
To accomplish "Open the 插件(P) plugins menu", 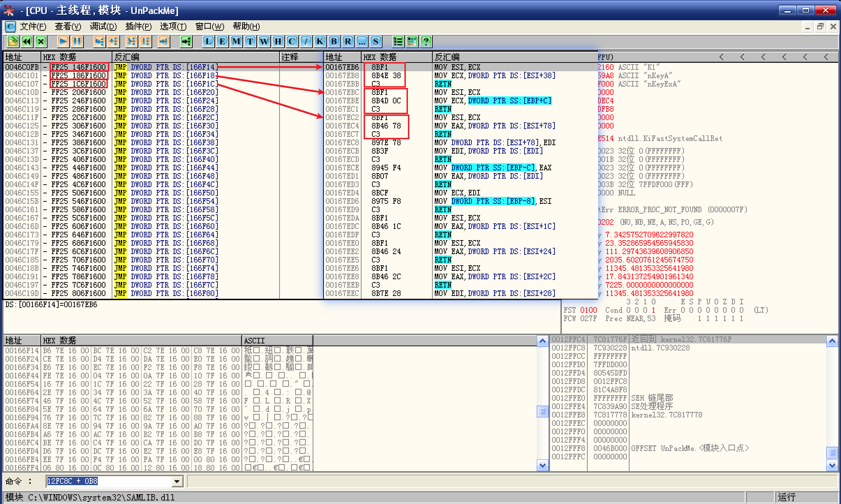I will coord(138,27).
